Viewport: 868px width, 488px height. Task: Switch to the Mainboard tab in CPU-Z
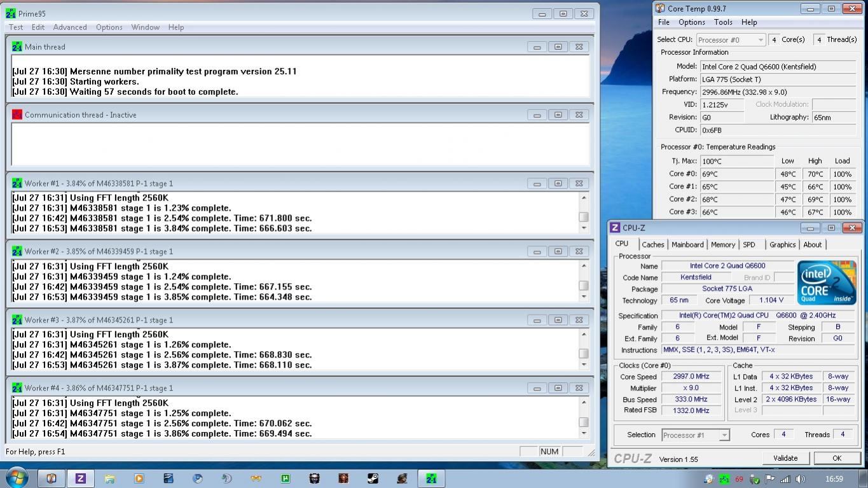[x=687, y=245]
